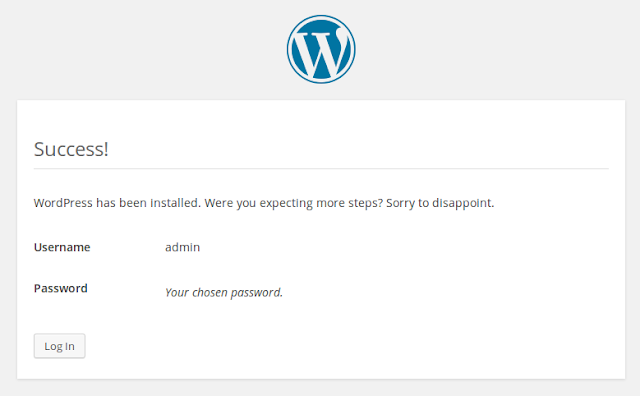
Task: Select the white W letter inside logo
Action: pyautogui.click(x=321, y=53)
